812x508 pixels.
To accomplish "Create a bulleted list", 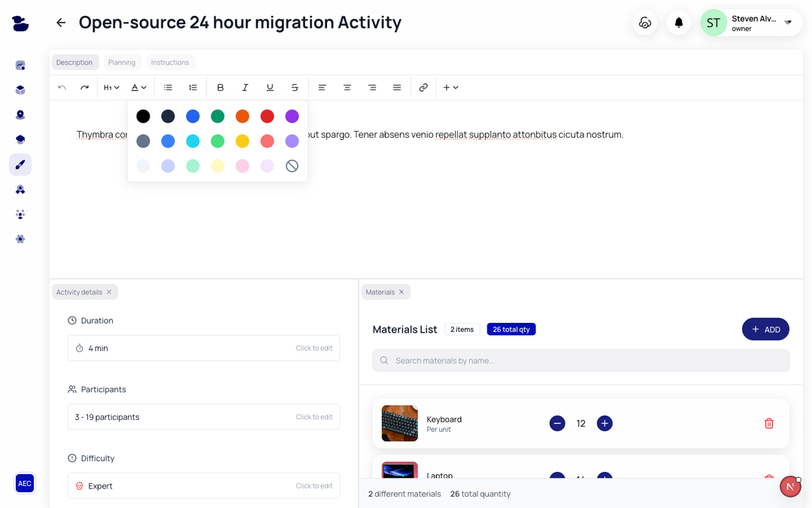I will 168,87.
